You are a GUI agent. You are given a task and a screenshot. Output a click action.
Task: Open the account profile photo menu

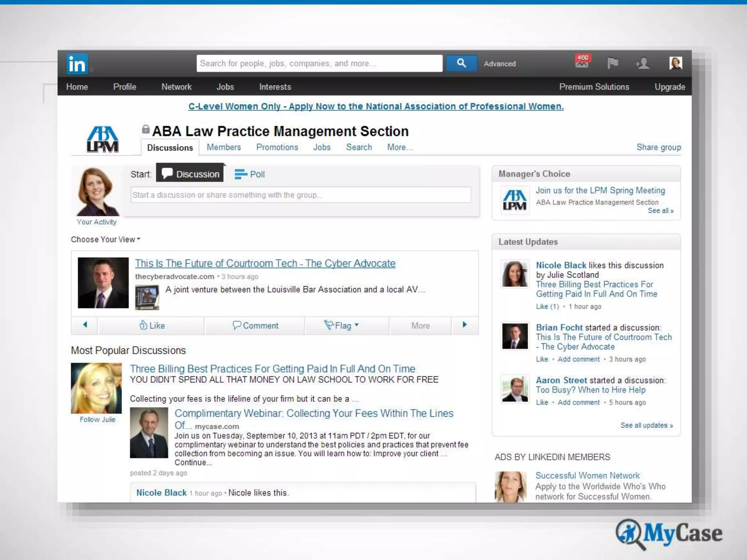(676, 63)
